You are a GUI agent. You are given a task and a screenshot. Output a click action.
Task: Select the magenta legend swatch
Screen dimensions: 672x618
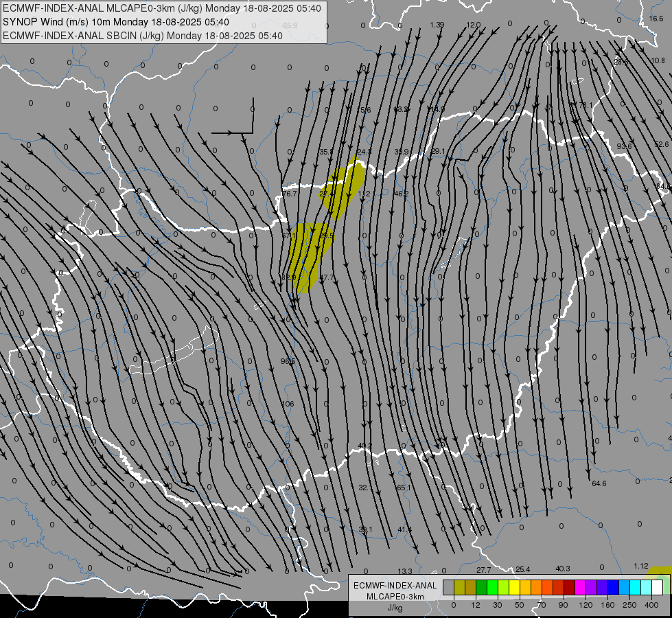[x=581, y=587]
